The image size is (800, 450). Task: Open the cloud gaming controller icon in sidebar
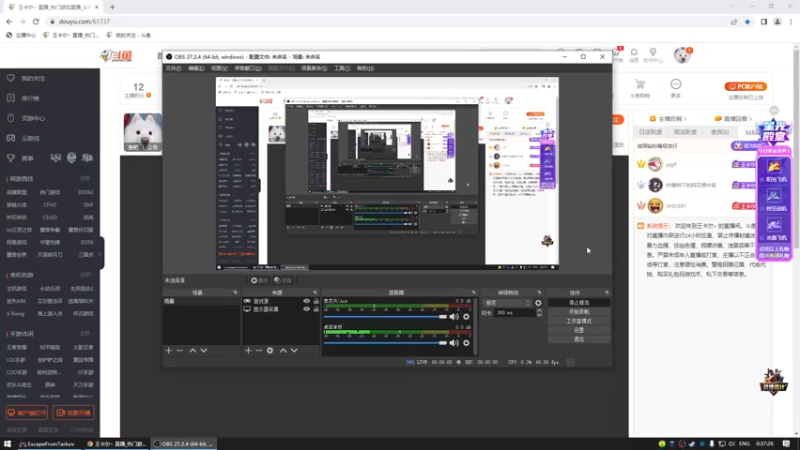[x=11, y=138]
